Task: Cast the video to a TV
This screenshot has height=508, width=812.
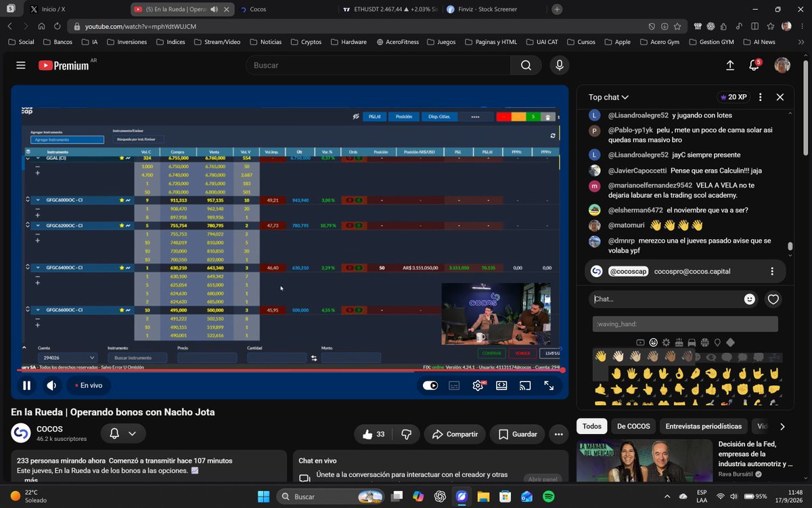Action: point(525,385)
